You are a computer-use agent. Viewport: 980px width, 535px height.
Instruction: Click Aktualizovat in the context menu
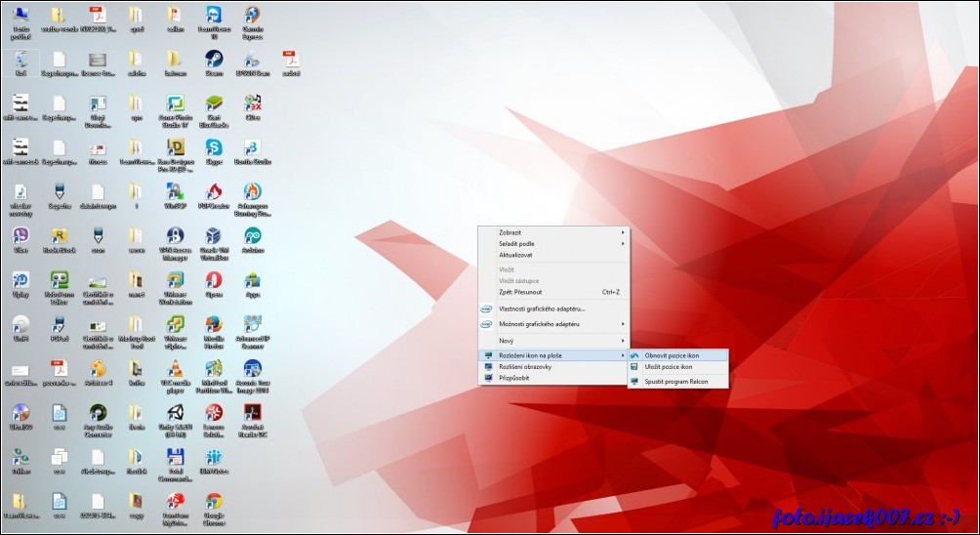(516, 255)
